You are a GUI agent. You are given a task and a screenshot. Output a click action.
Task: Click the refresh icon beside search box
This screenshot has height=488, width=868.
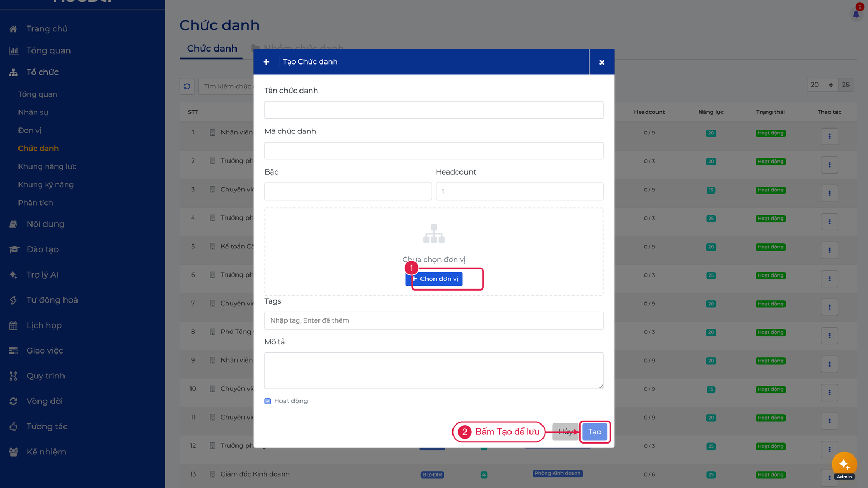point(187,86)
